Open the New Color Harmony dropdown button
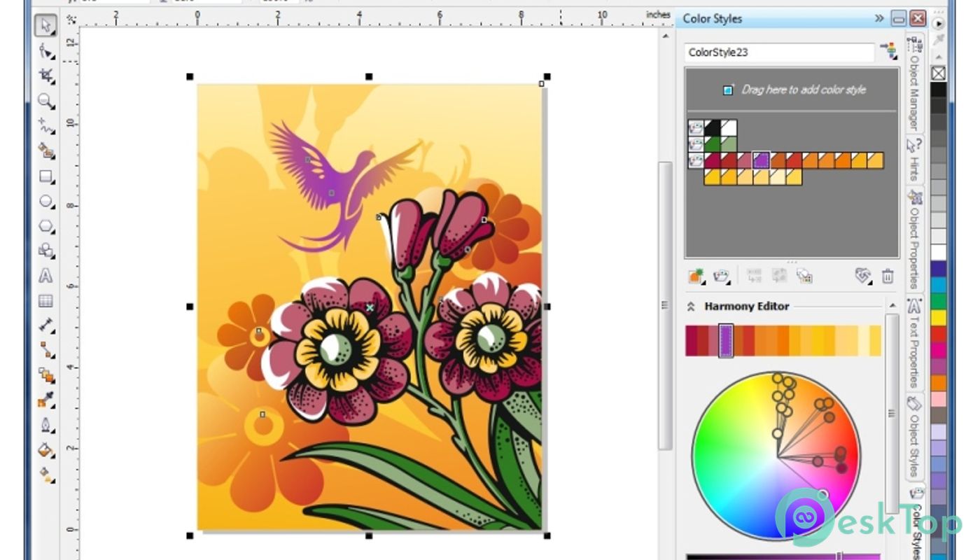This screenshot has height=560, width=980. click(722, 276)
